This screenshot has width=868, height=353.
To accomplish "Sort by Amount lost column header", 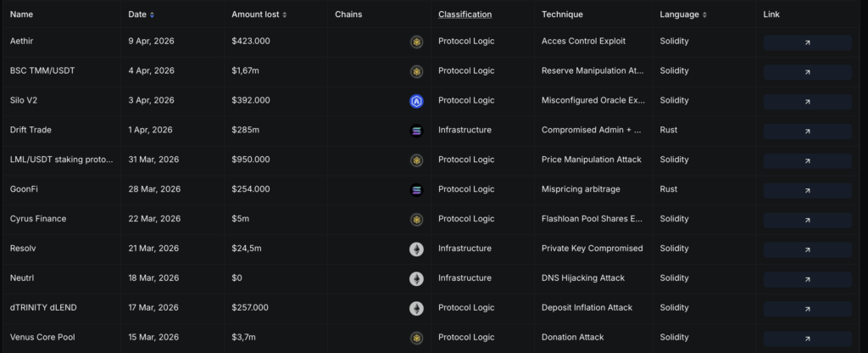I will (x=259, y=14).
